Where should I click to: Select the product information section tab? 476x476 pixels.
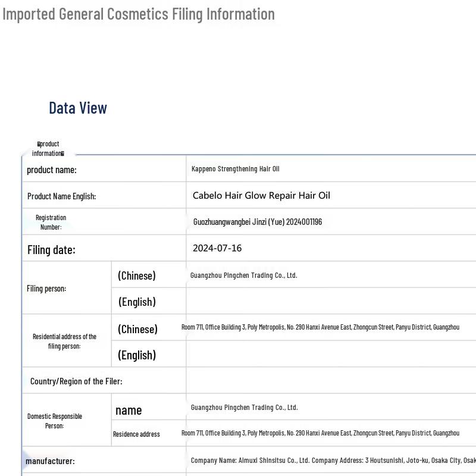click(x=48, y=148)
